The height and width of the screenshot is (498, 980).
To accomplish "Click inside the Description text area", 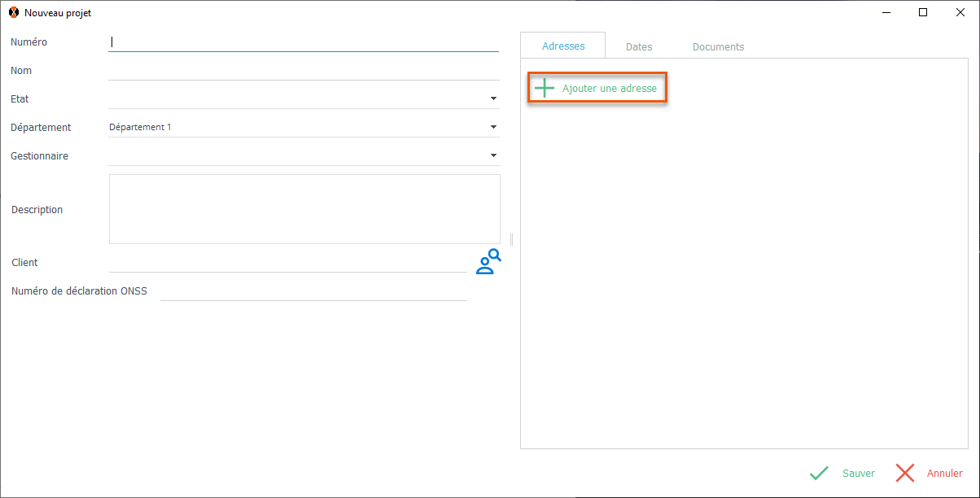I will pos(304,209).
